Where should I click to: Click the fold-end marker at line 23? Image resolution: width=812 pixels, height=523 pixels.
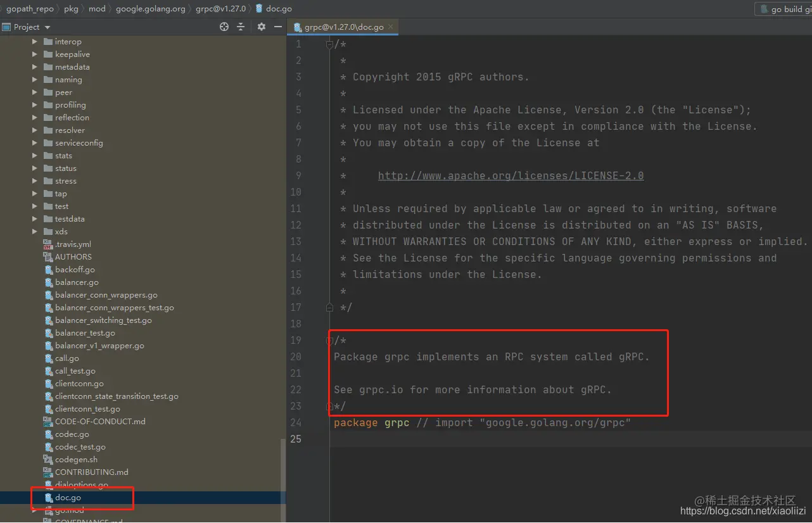tap(329, 406)
